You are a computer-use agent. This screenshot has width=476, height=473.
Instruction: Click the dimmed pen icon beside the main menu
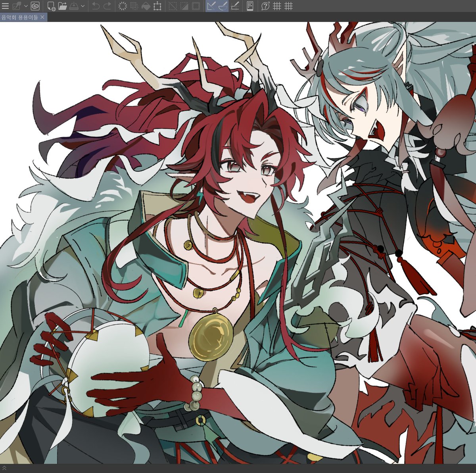[x=17, y=6]
